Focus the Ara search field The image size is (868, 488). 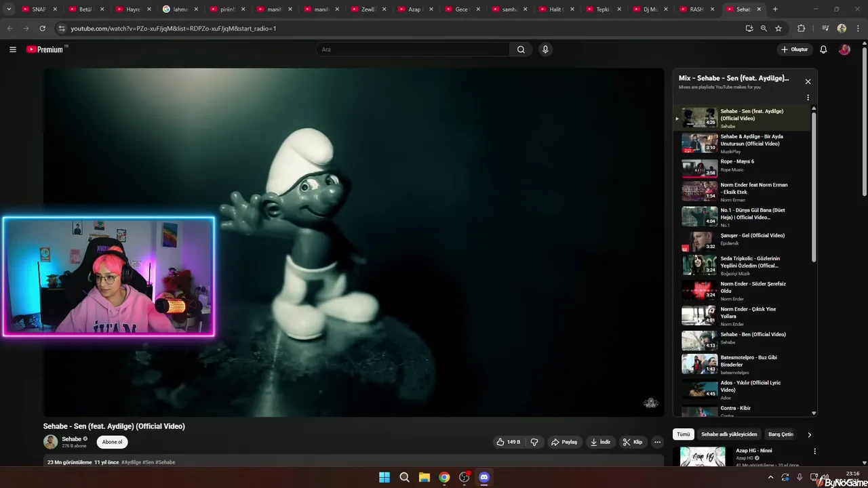click(x=413, y=49)
